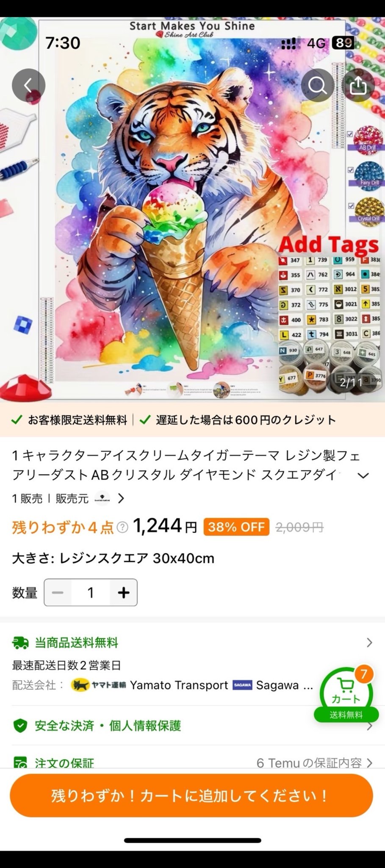Expand the product title chevron

(363, 475)
